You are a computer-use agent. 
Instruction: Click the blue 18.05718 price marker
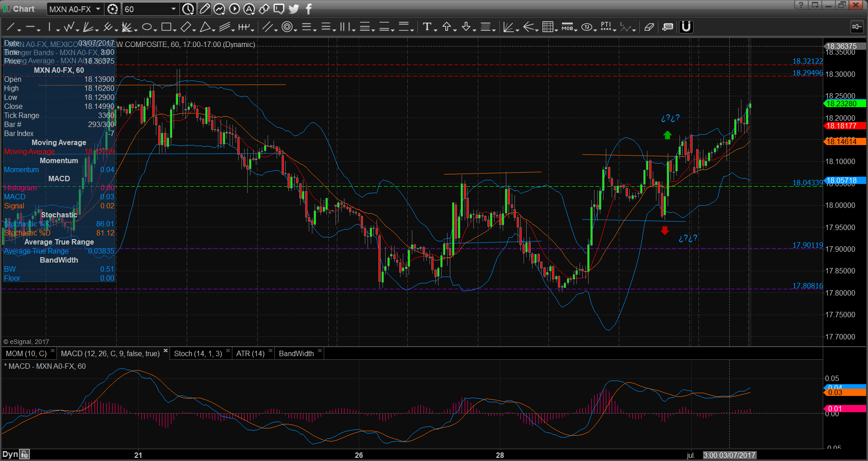coord(844,180)
